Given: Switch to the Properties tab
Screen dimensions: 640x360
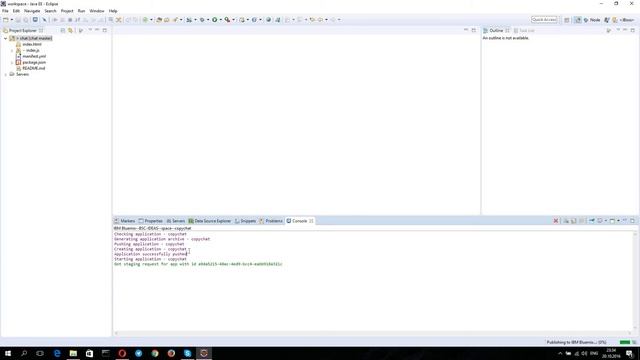Looking at the screenshot, I should (x=151, y=221).
